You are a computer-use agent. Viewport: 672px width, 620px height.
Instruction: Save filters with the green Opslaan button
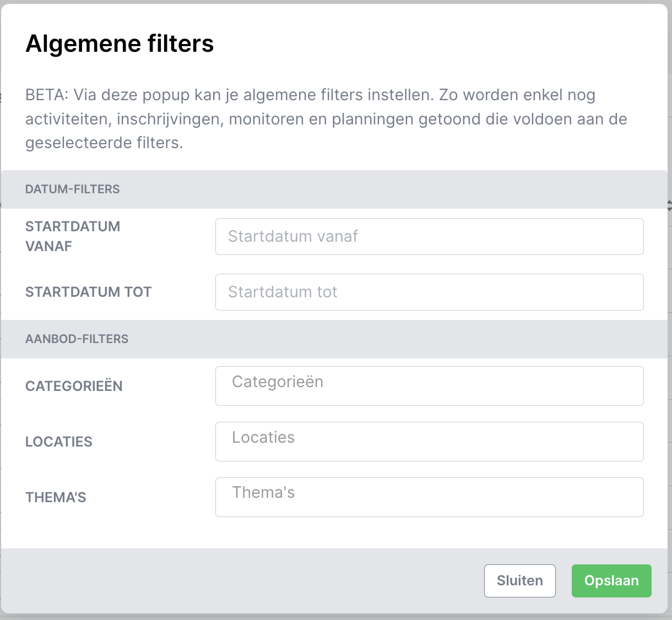coord(611,581)
